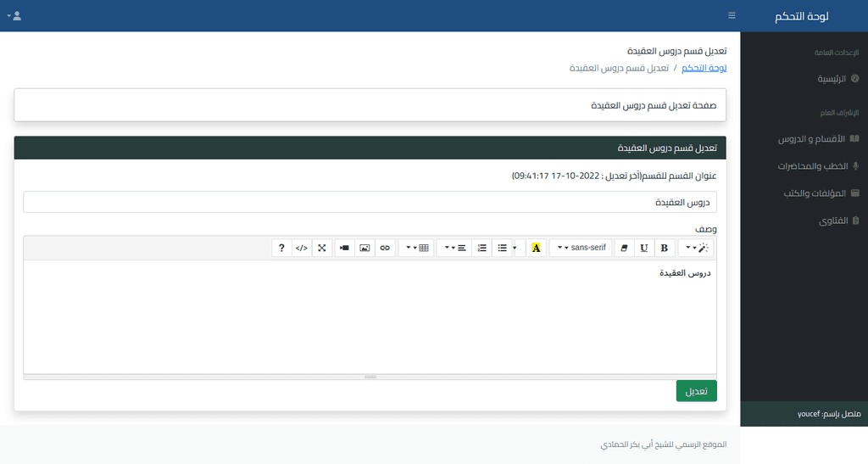The height and width of the screenshot is (464, 868).
Task: Click the books icon beside الأقسام و الدروس
Action: (x=854, y=138)
